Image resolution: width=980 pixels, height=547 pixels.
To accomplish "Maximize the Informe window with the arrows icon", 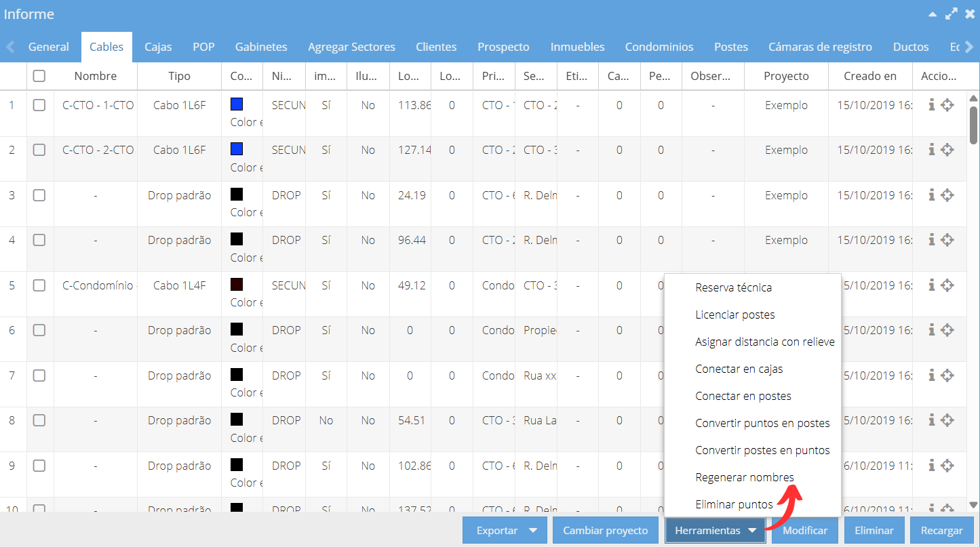I will tap(952, 14).
